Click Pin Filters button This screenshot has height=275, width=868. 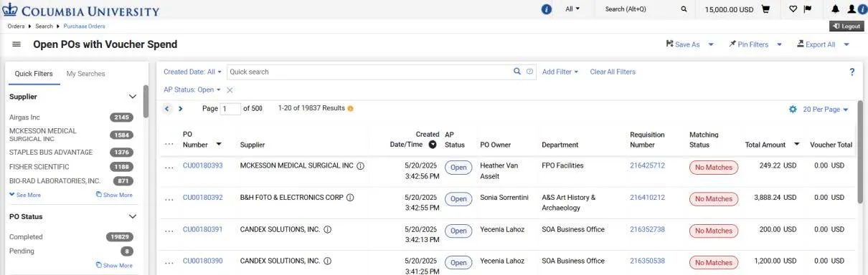[749, 44]
